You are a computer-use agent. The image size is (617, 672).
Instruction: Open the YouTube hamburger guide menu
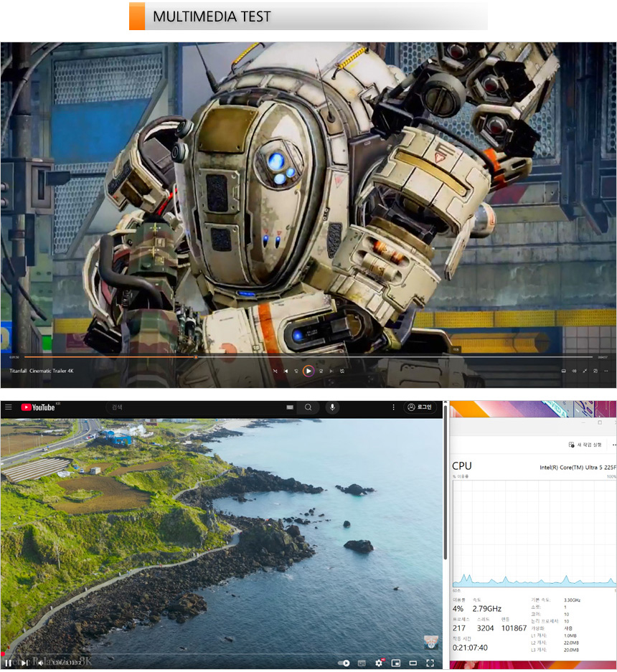(8, 407)
